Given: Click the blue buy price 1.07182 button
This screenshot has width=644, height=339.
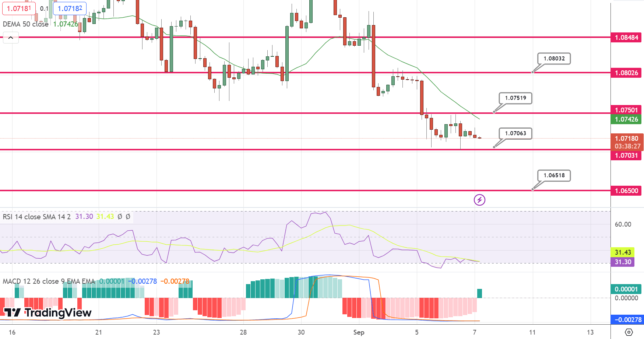Looking at the screenshot, I should [x=70, y=8].
